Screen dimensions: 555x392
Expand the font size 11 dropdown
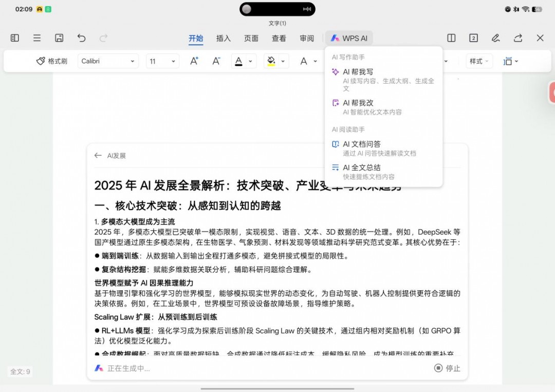click(162, 61)
